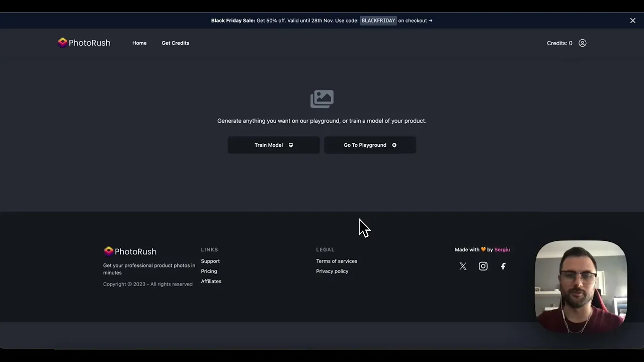644x362 pixels.
Task: Open the user account profile icon
Action: click(582, 43)
